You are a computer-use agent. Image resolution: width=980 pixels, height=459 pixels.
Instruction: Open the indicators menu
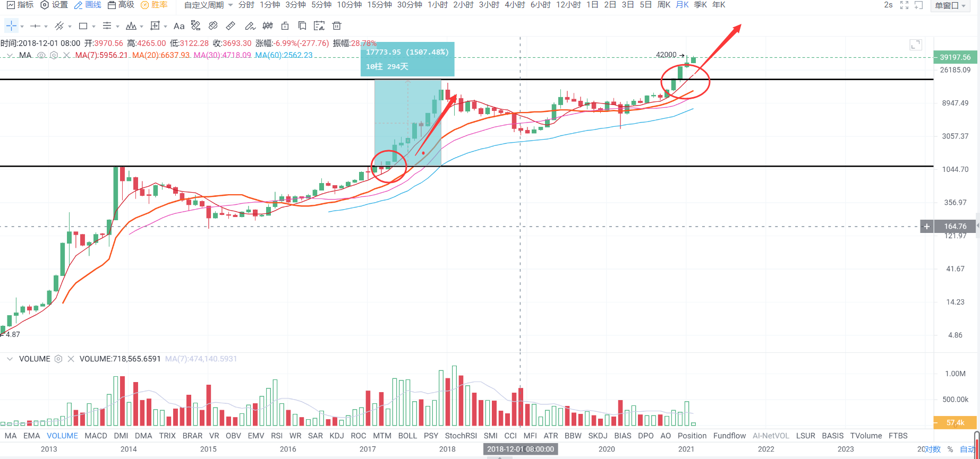[x=20, y=5]
